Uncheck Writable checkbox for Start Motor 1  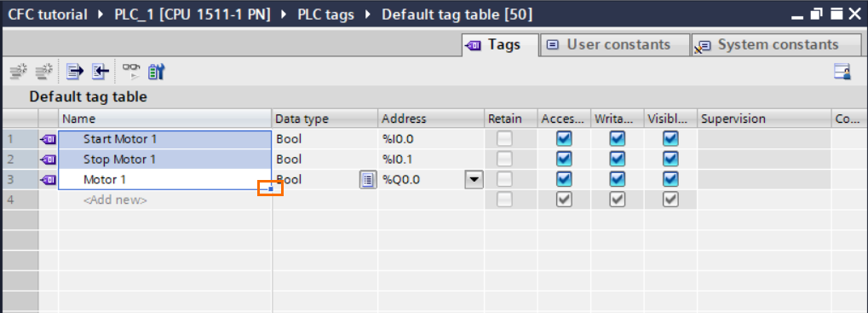[x=617, y=139]
